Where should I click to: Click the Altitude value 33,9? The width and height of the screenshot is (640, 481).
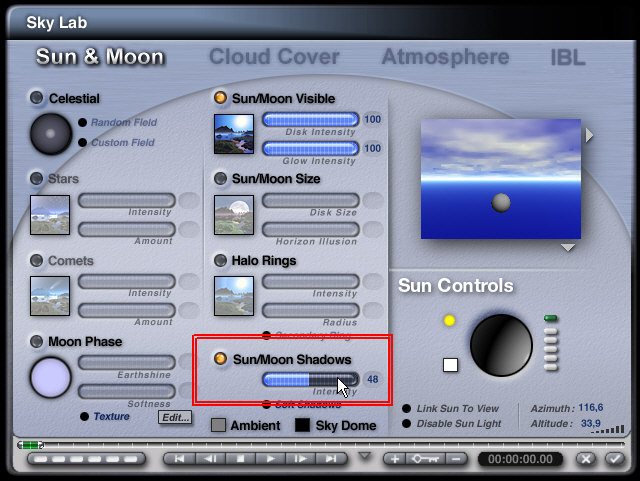tap(591, 423)
